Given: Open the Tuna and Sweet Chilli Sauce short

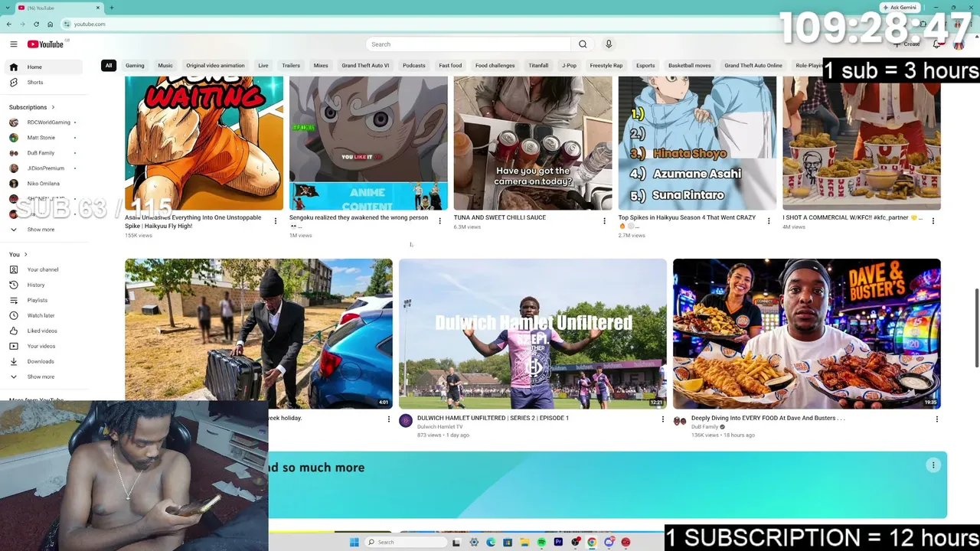Looking at the screenshot, I should 533,143.
